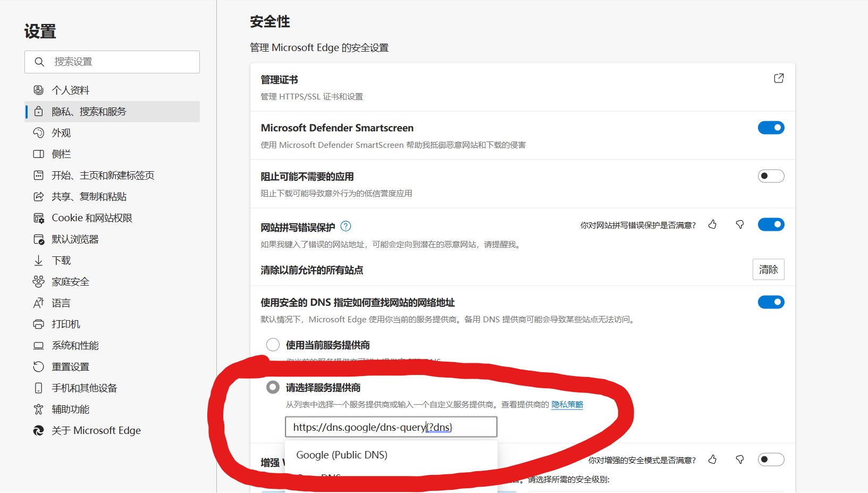Give thumbs up for 增强的安全模式 feedback
The height and width of the screenshot is (493, 868).
click(x=712, y=459)
